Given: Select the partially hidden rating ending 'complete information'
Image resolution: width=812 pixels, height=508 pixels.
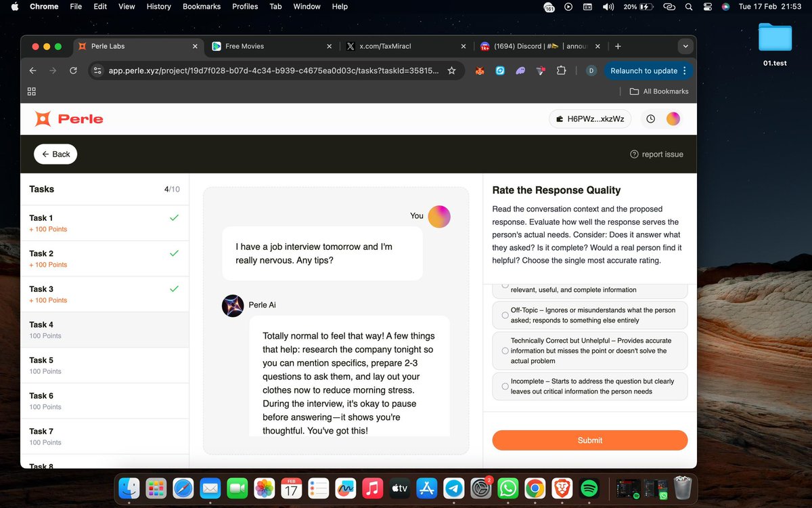Looking at the screenshot, I should pos(589,290).
